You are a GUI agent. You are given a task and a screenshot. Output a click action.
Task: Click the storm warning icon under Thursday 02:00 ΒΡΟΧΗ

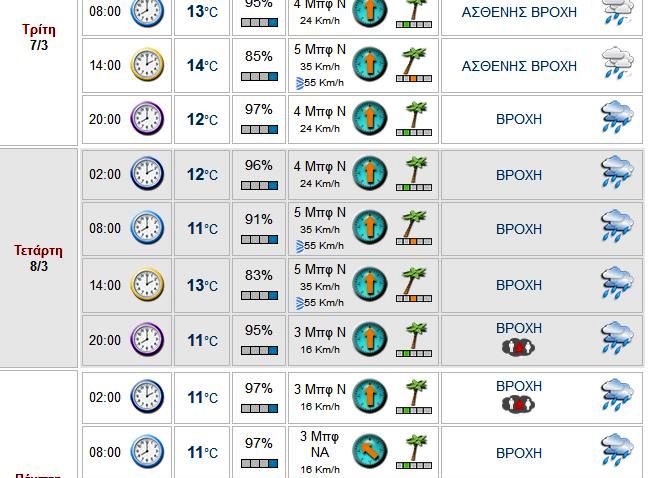pos(518,405)
